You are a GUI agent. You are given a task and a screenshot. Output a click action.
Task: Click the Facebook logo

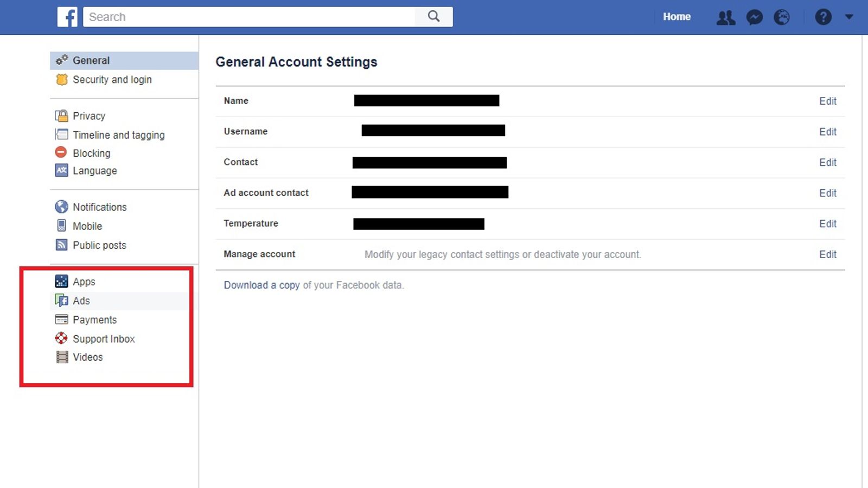(67, 17)
